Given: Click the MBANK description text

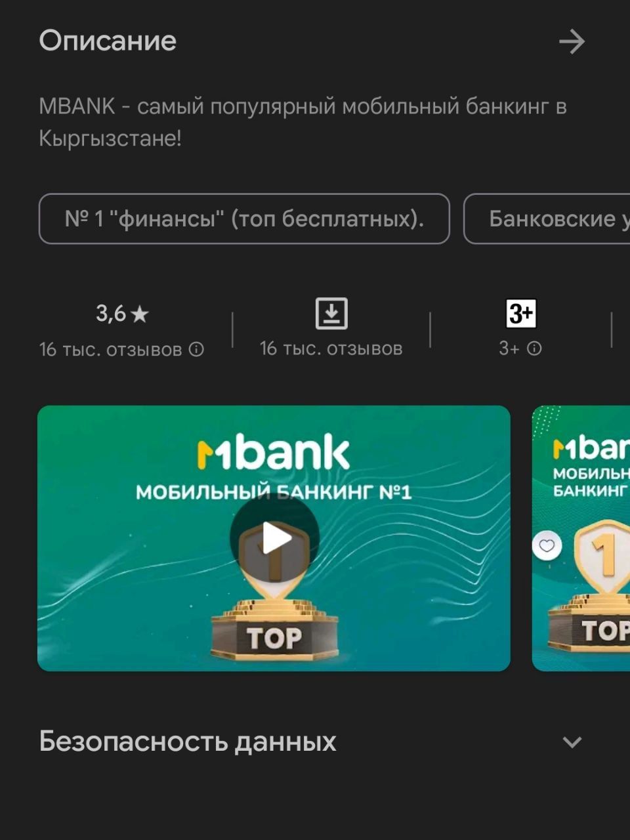Looking at the screenshot, I should pyautogui.click(x=303, y=122).
